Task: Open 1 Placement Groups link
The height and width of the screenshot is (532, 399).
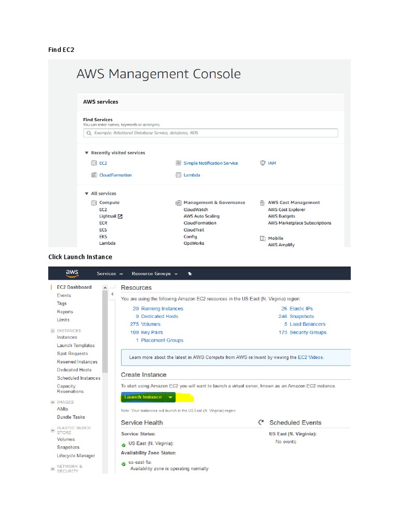Action: coord(159,340)
